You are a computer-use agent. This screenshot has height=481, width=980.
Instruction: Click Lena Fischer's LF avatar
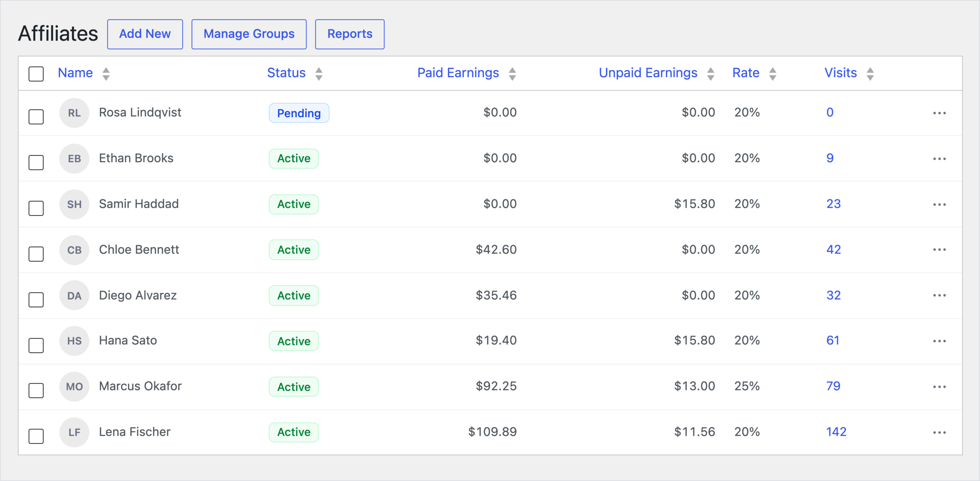pos(74,432)
